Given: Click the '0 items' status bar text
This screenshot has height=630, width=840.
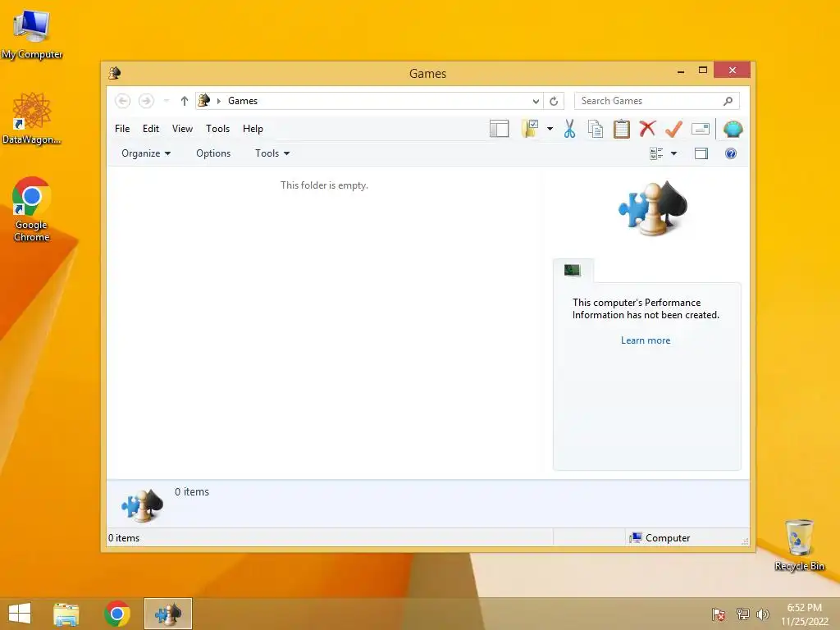Looking at the screenshot, I should point(124,538).
